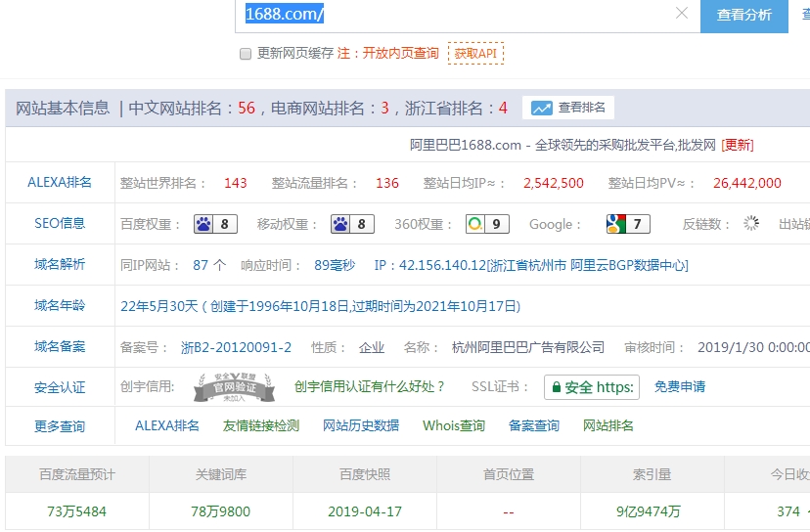This screenshot has height=532, width=810.
Task: Open the 友情链接检测 link
Action: [x=261, y=425]
